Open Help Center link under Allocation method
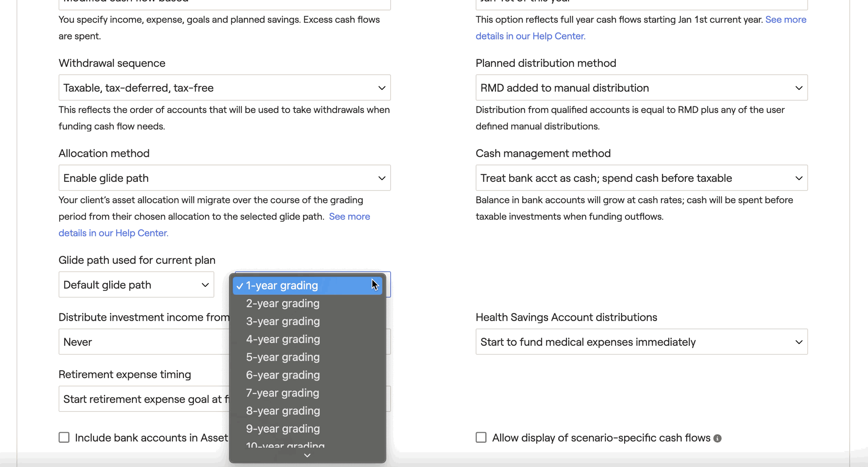The image size is (868, 467). [214, 225]
